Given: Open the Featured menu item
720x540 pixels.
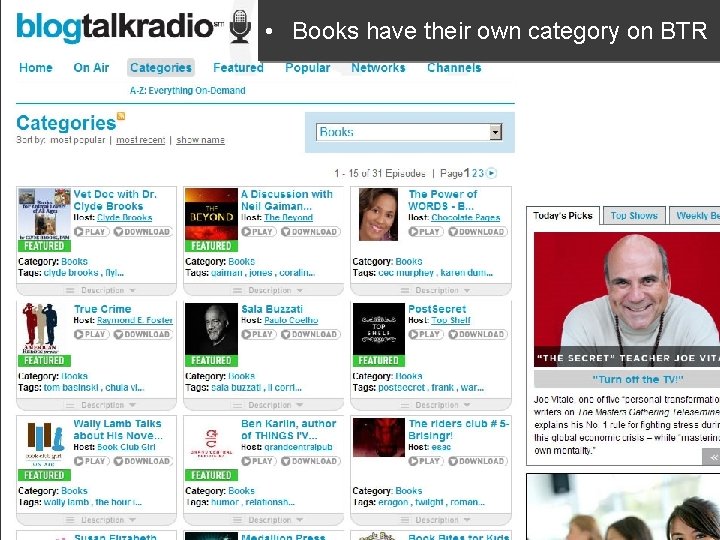Looking at the screenshot, I should tap(238, 68).
